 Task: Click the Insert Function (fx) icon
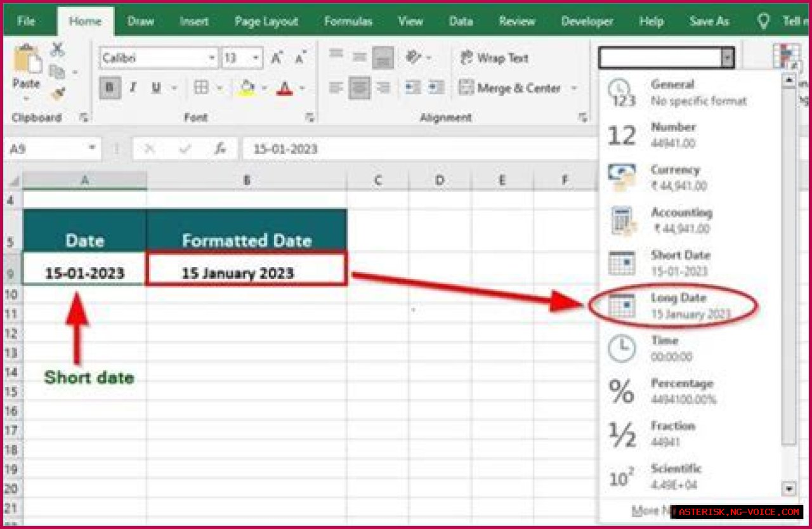[221, 149]
